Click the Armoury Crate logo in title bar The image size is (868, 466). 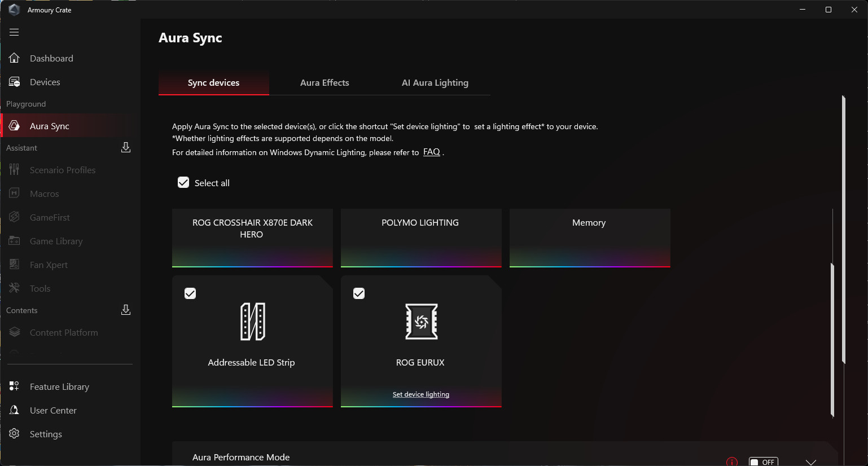[x=14, y=10]
